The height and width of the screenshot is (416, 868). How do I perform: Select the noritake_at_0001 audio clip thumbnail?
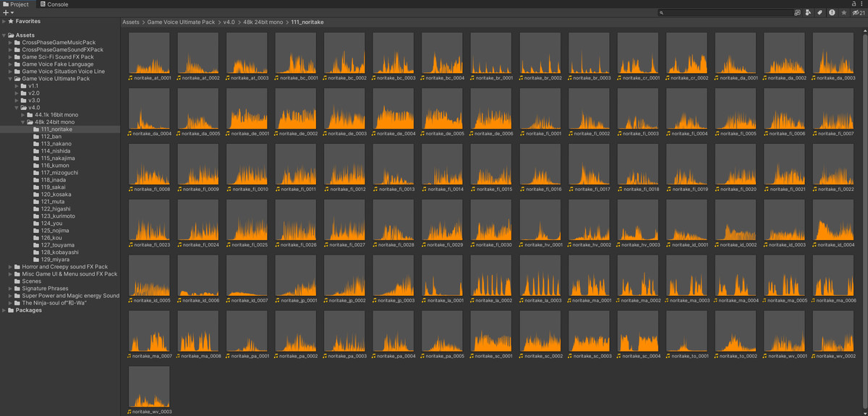click(x=149, y=54)
